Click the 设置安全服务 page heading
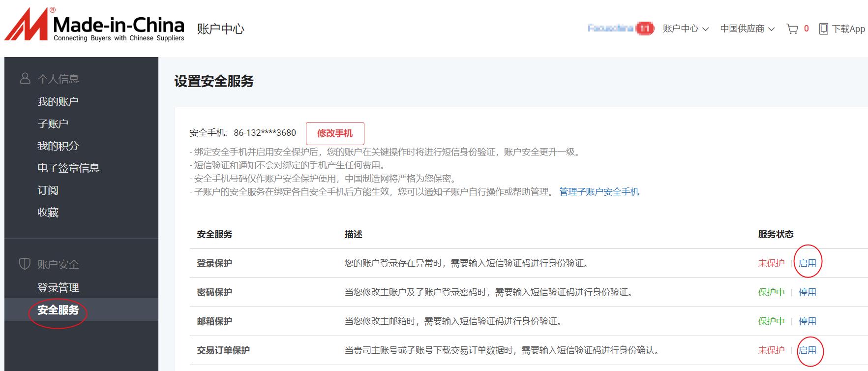 pyautogui.click(x=214, y=81)
